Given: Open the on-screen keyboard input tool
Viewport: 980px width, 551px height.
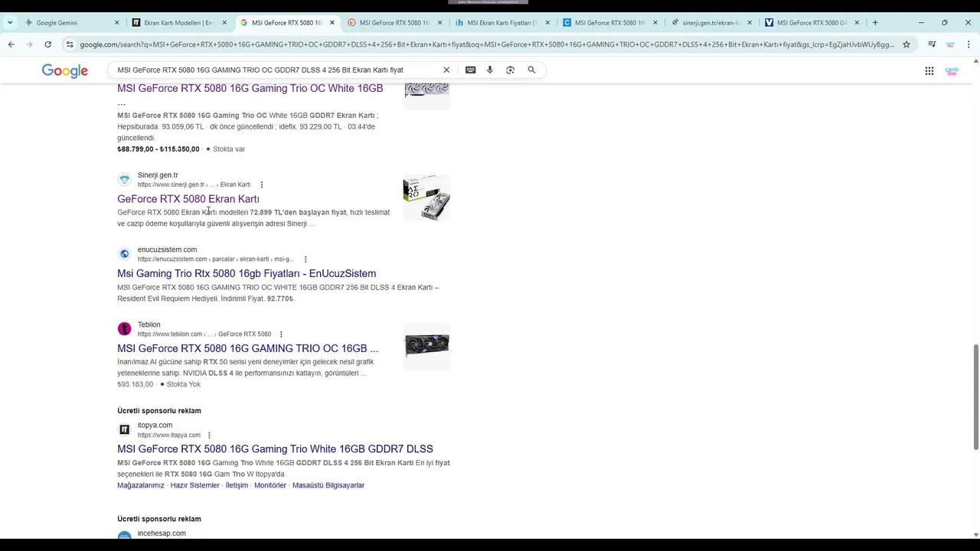Looking at the screenshot, I should click(470, 70).
